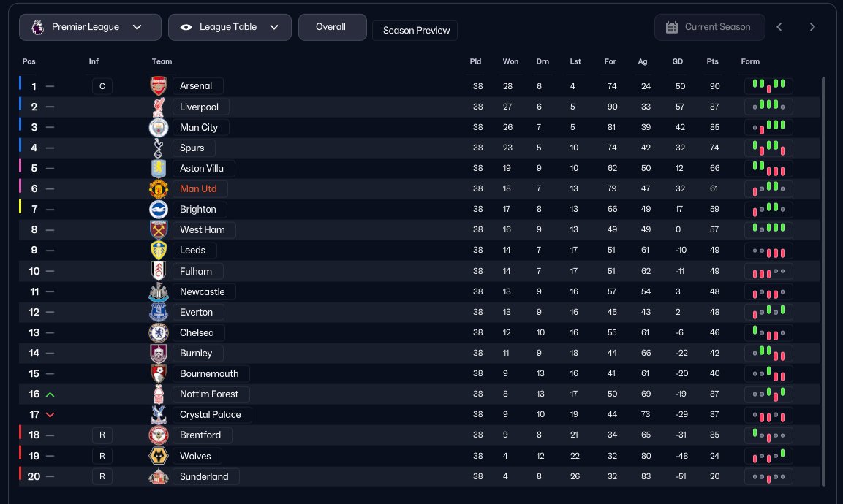Click the Newcastle club crest
The image size is (843, 504).
159,292
